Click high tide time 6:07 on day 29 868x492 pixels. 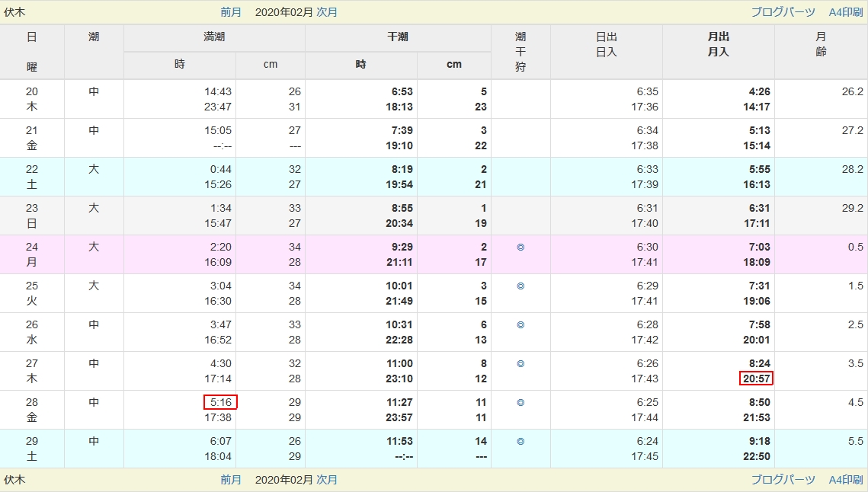221,440
